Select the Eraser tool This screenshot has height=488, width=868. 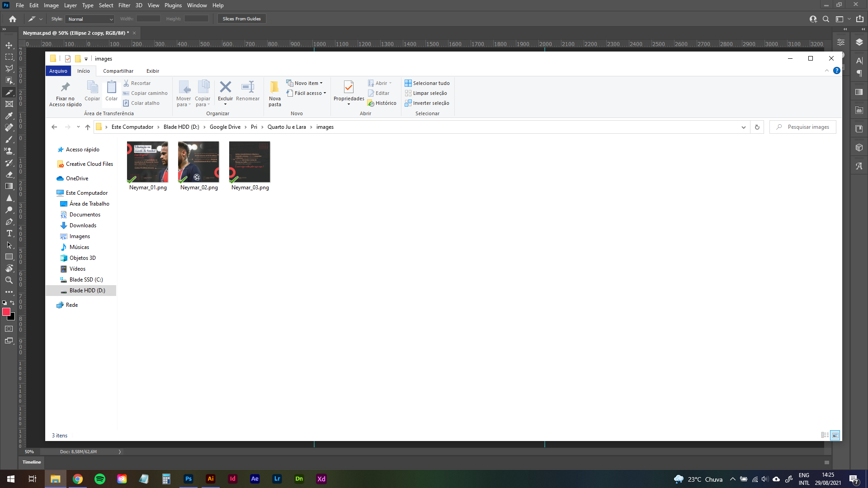[9, 174]
